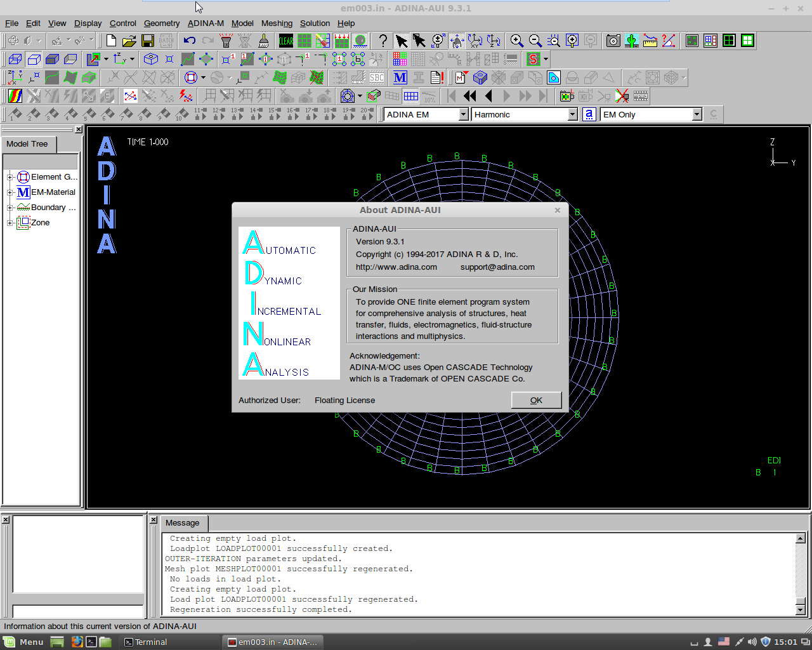The height and width of the screenshot is (650, 812).
Task: Open the Geometry menu
Action: point(162,23)
